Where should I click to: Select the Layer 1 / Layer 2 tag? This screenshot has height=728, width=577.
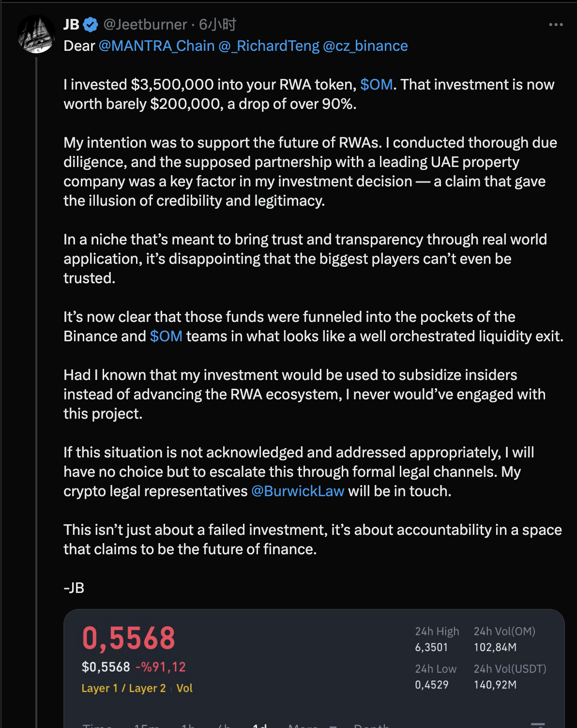123,688
